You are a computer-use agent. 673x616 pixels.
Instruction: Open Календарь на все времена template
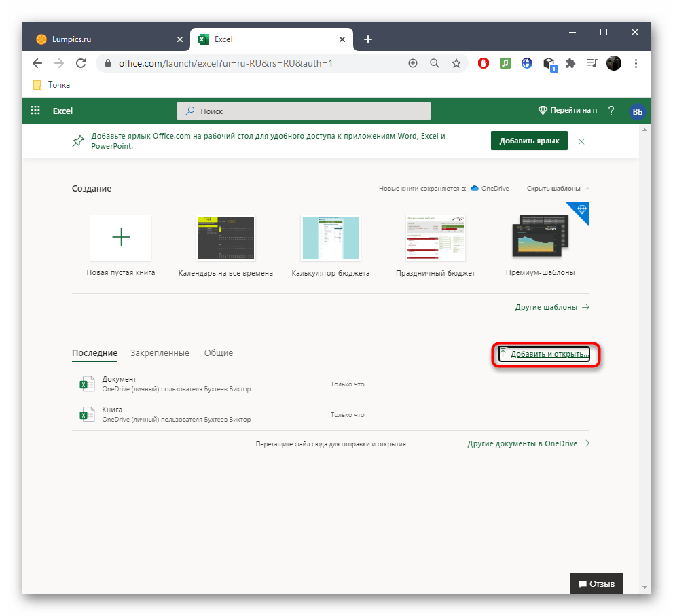pos(225,246)
